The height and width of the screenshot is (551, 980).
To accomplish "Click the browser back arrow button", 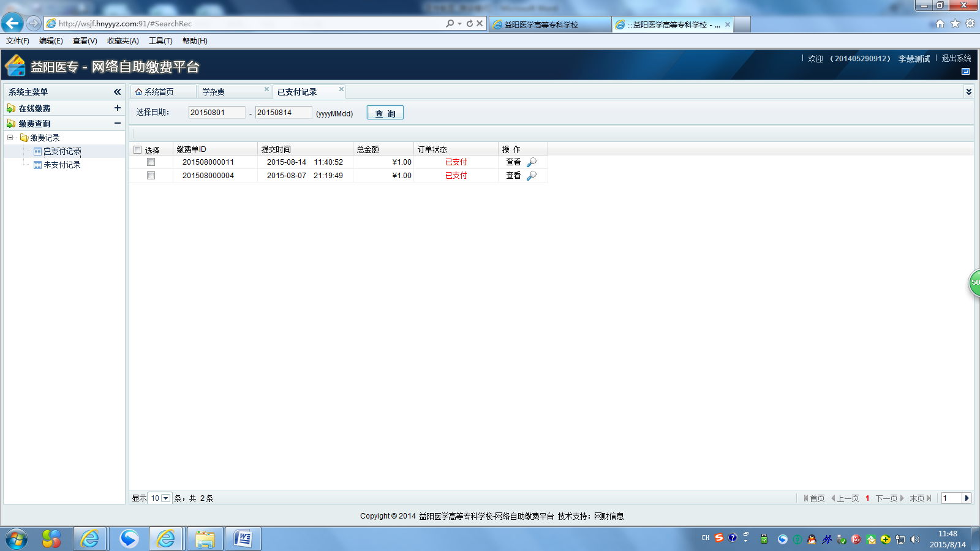I will (12, 23).
